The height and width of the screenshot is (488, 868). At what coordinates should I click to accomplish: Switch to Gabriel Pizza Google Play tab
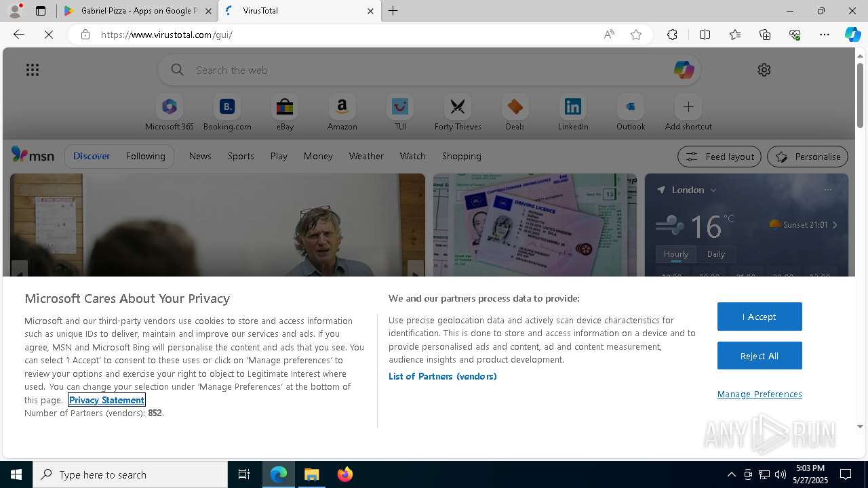tap(138, 11)
